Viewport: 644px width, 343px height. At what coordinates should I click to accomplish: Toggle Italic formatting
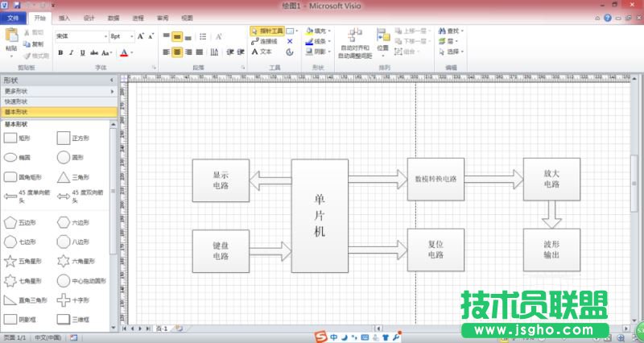(x=72, y=52)
